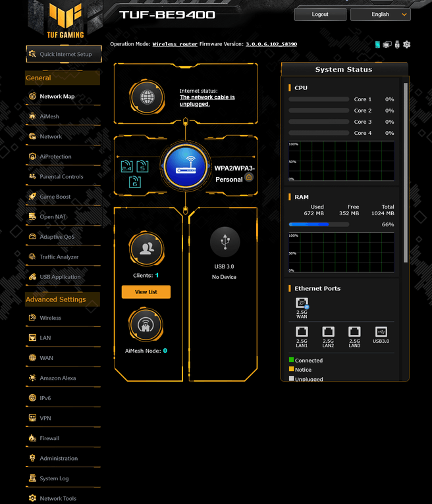This screenshot has height=504, width=432.
Task: Click the 'No Device' USB text
Action: (224, 277)
